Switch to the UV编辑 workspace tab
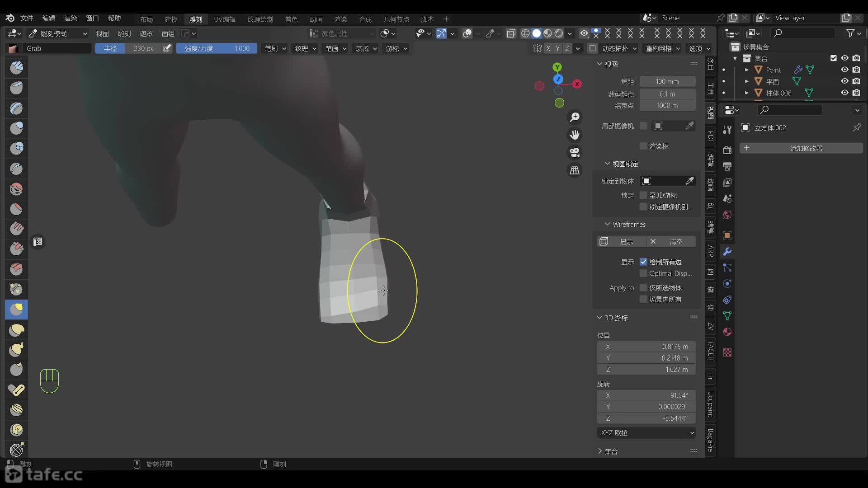This screenshot has width=868, height=488. click(225, 19)
